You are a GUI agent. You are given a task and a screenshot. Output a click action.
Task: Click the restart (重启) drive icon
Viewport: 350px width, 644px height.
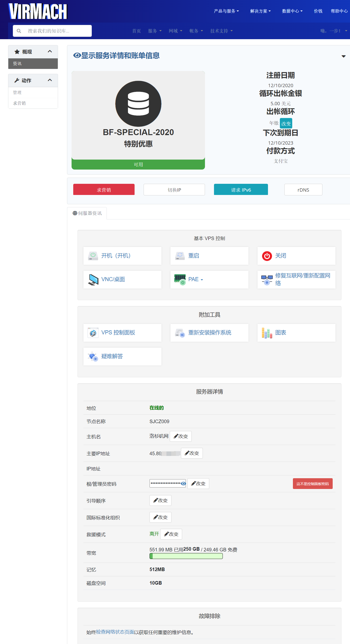[180, 256]
